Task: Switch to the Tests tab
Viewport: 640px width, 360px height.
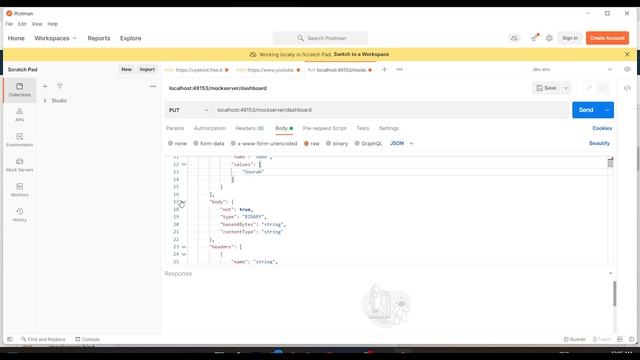Action: coord(363,128)
